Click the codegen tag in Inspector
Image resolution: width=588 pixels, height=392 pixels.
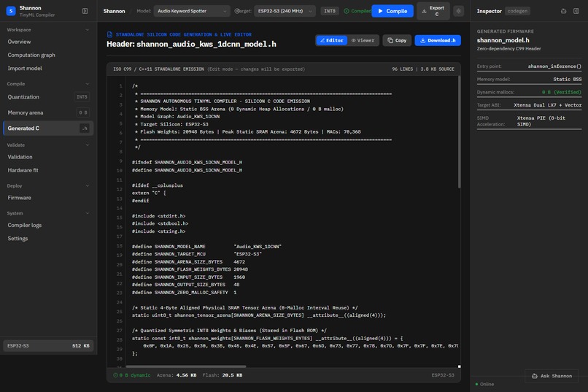pos(517,11)
